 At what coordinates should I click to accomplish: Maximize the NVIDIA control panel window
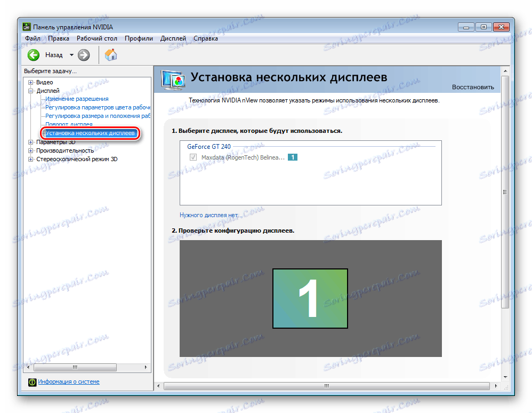(483, 27)
